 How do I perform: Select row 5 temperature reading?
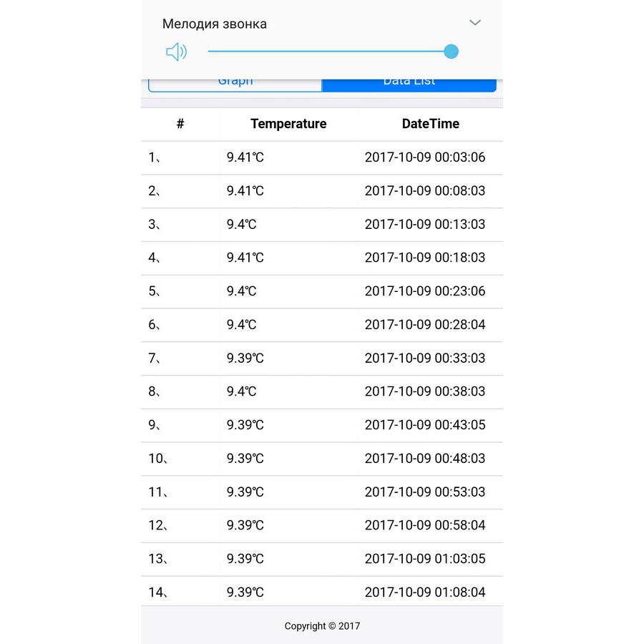point(241,291)
